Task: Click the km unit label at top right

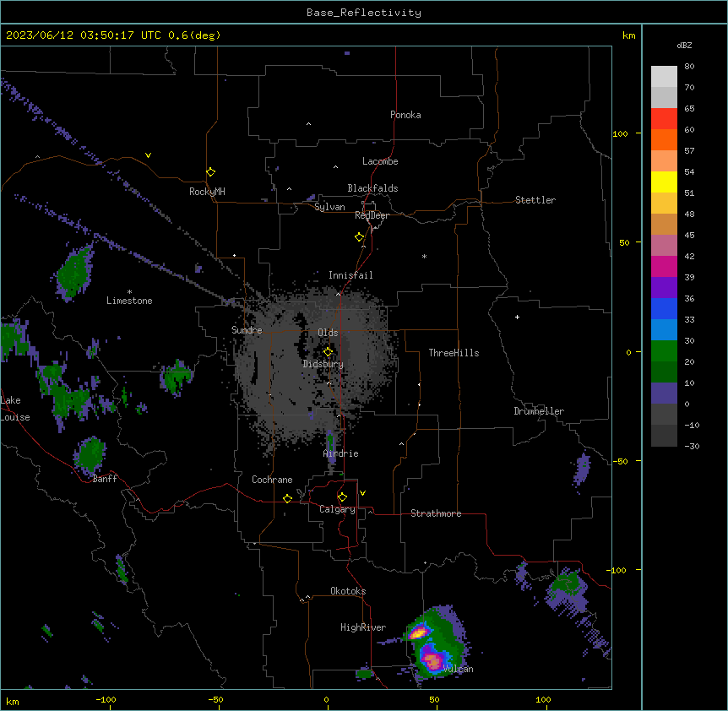Action: (x=629, y=35)
